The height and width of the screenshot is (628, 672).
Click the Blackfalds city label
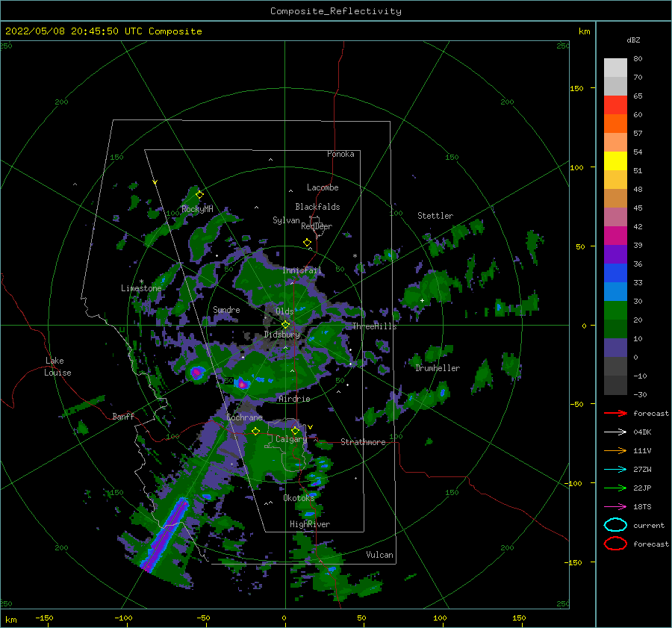317,207
